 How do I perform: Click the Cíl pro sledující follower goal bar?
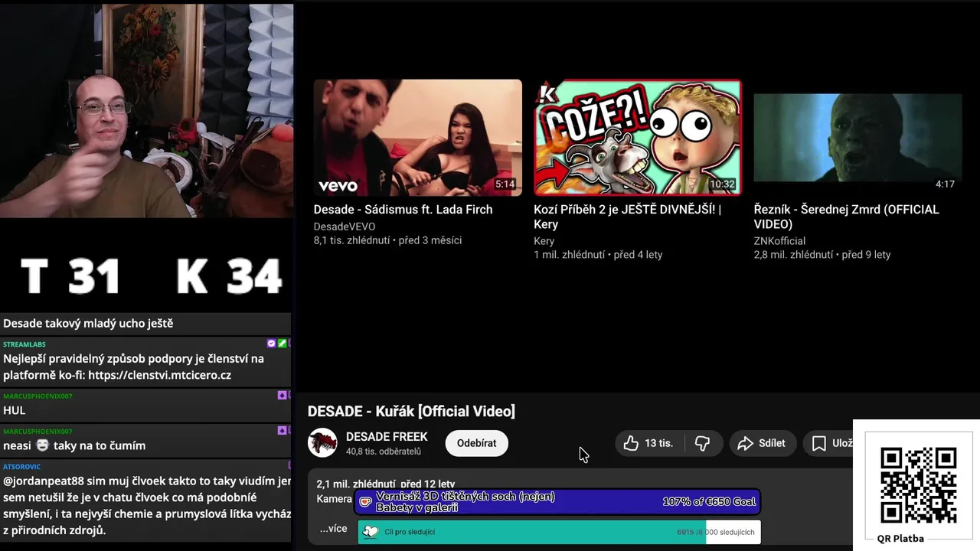click(x=559, y=532)
